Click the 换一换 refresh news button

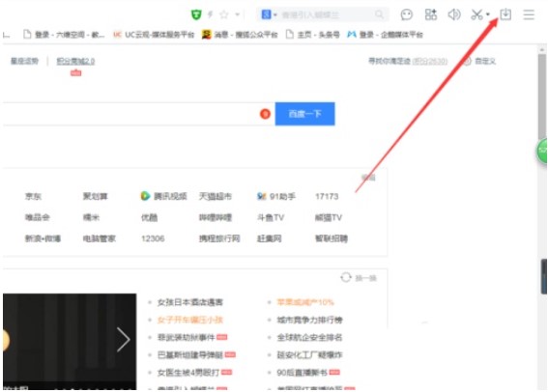click(x=359, y=278)
